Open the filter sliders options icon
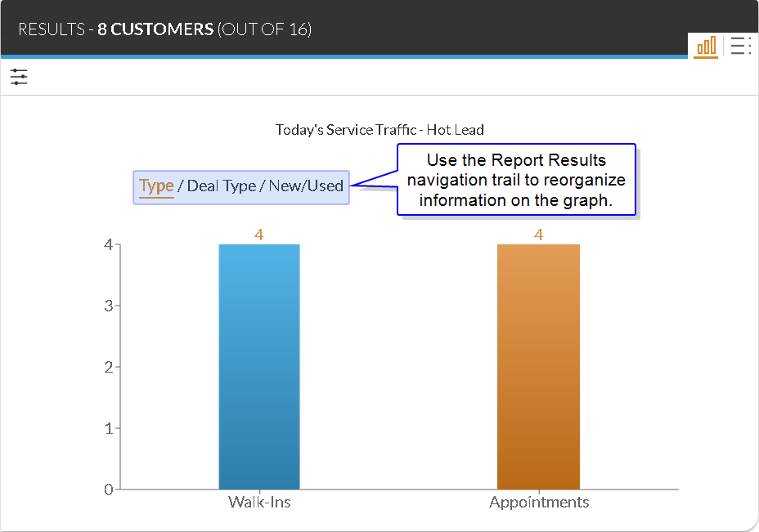Viewport: 759px width, 532px height. 19,78
